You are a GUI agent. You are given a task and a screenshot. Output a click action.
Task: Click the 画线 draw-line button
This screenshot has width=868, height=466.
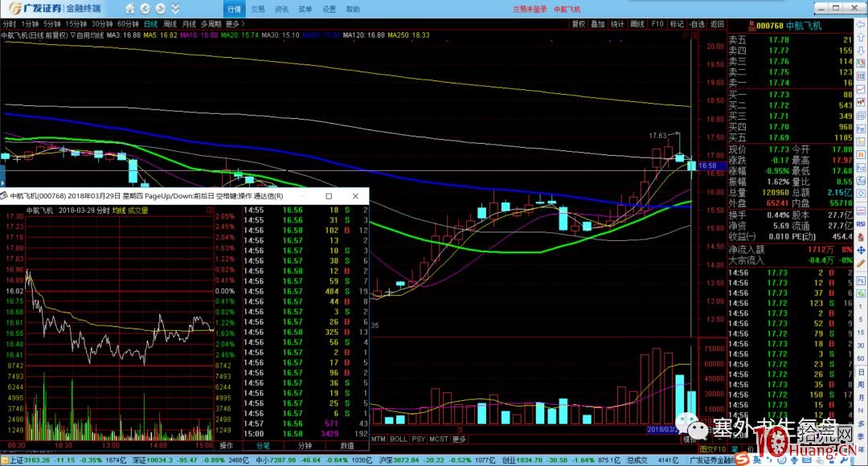click(637, 24)
